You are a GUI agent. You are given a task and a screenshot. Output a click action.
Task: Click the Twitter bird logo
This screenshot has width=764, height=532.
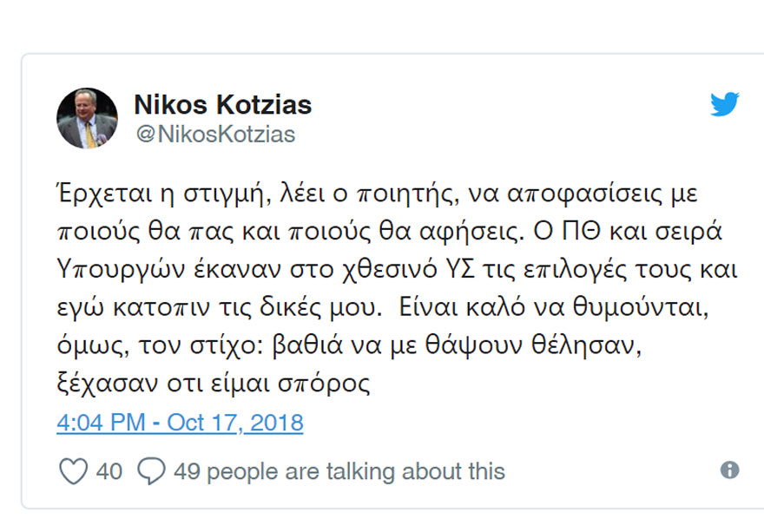(724, 105)
